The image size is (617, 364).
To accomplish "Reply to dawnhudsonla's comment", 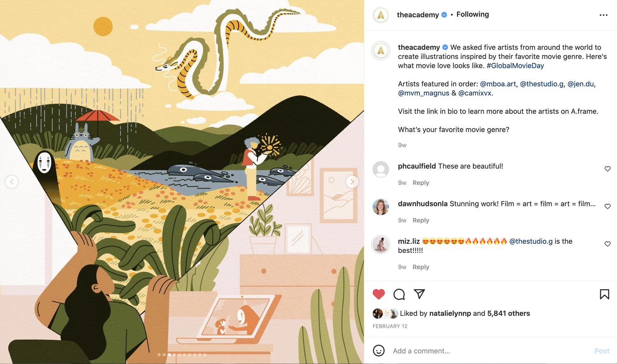I will (421, 220).
